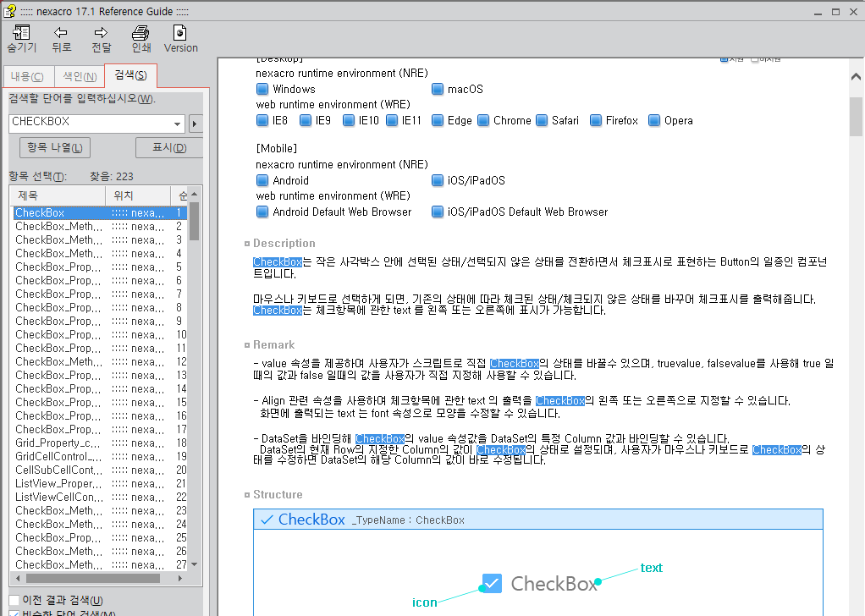
Task: Click the 'text' label in CheckBox diagram
Action: click(651, 568)
